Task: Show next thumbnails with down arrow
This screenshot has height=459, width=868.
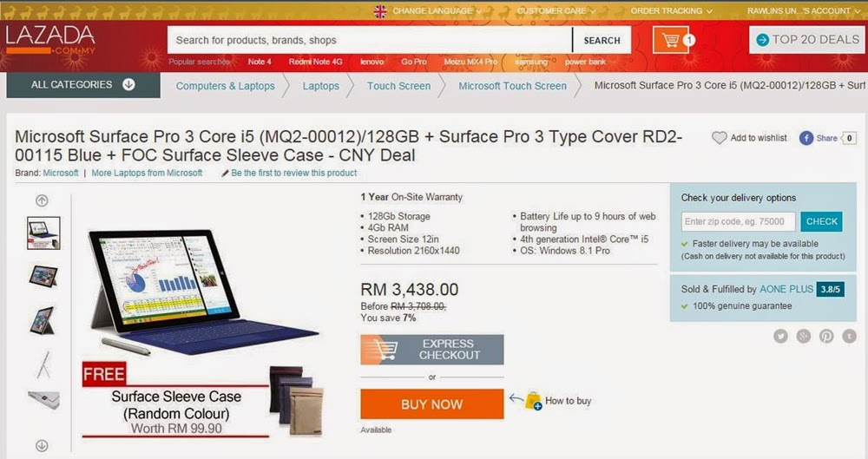Action: coord(42,445)
